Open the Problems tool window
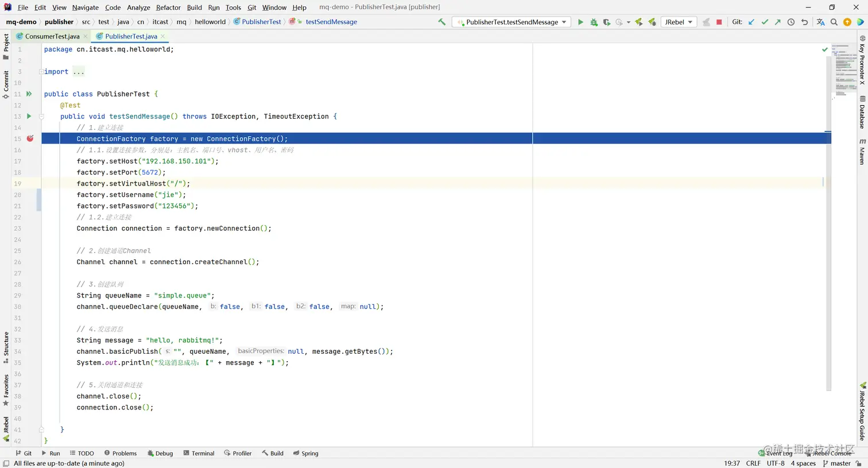 click(x=120, y=453)
